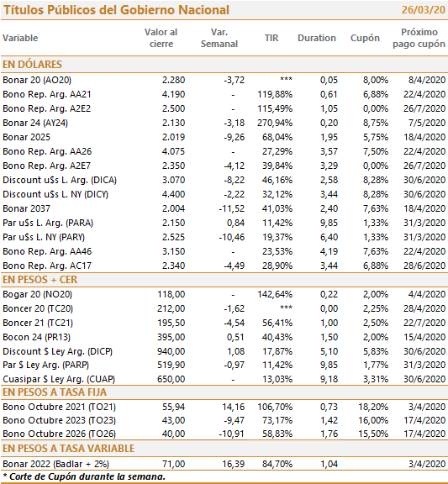Click EN PESOS A TASA VARIABLE heading
The height and width of the screenshot is (484, 448).
68,449
